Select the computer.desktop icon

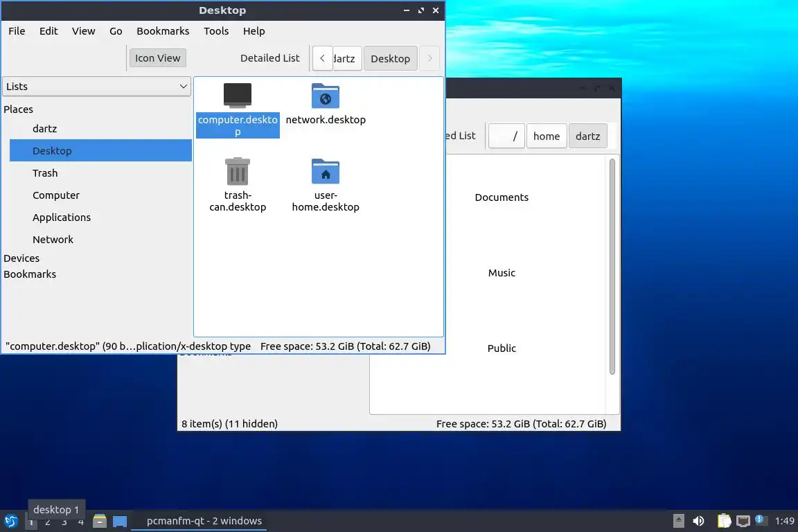[237, 96]
